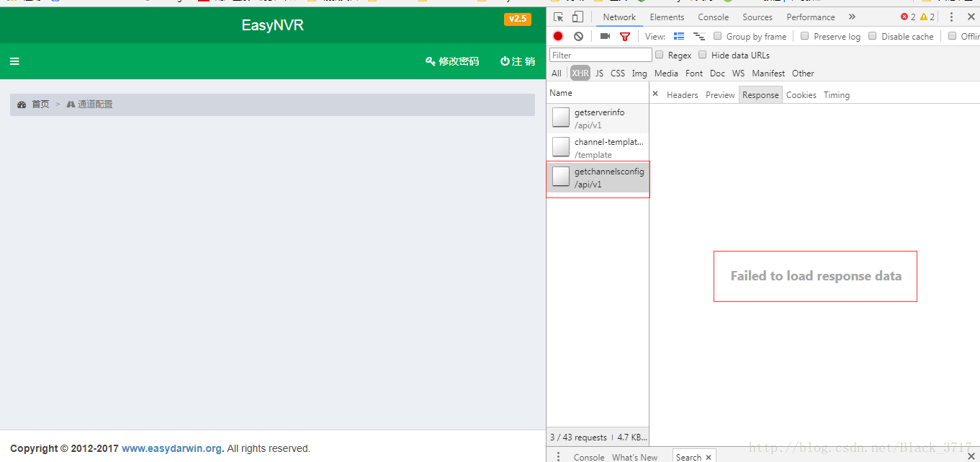Filter requests by JS type

pyautogui.click(x=600, y=74)
